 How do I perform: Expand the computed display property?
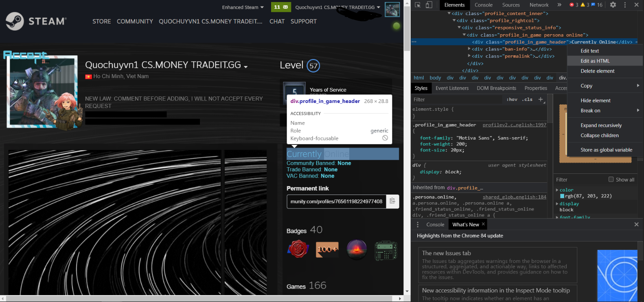pos(557,204)
